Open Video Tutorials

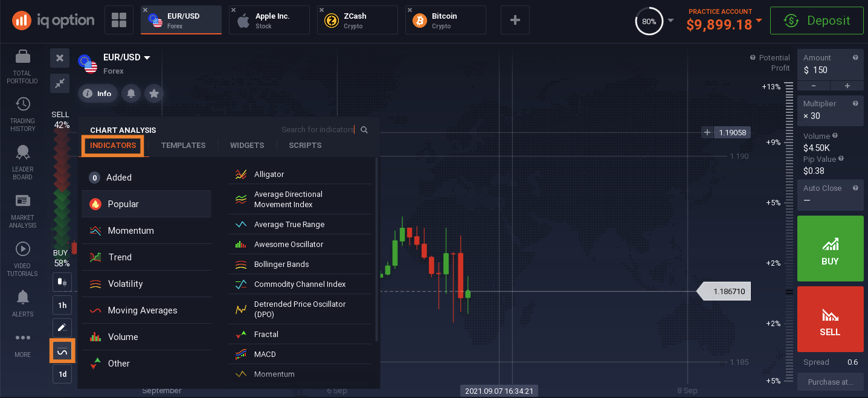pos(22,259)
